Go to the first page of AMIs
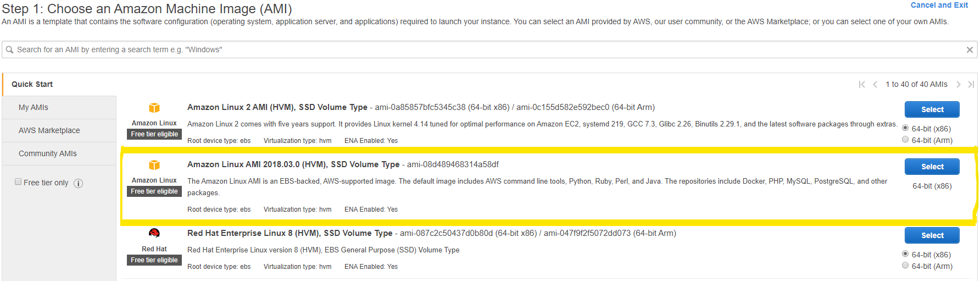 coord(862,84)
